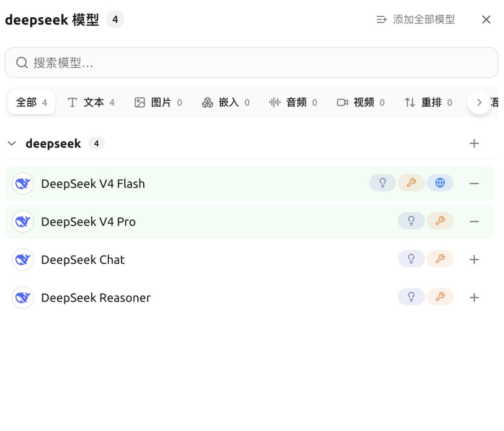Viewport: 504px width, 431px height.
Task: Close the deepseek 模型 dialog
Action: tap(486, 20)
